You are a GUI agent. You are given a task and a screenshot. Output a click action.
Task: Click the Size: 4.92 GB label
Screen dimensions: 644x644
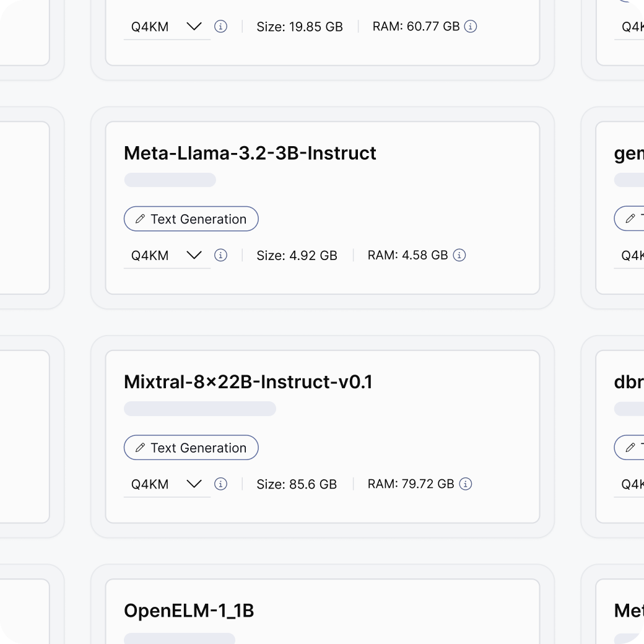point(297,255)
